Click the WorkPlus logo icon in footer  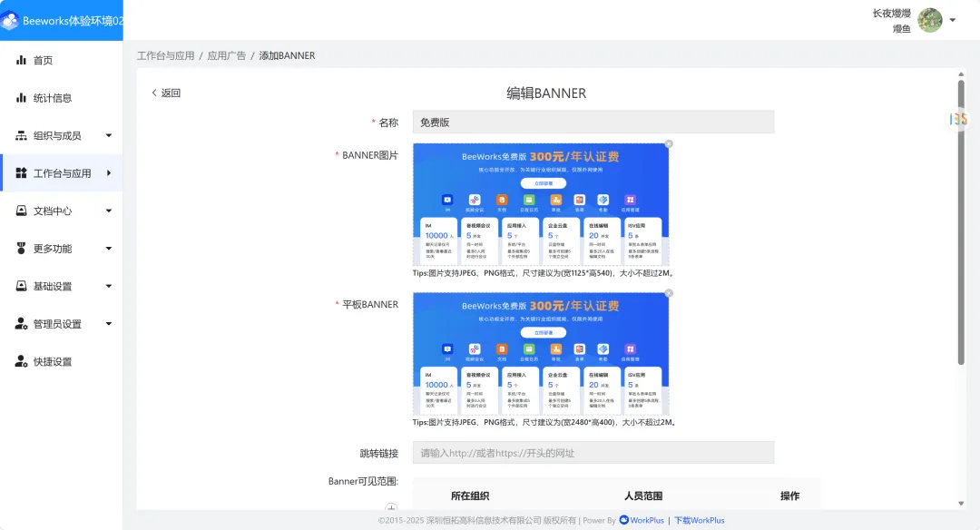click(x=623, y=519)
